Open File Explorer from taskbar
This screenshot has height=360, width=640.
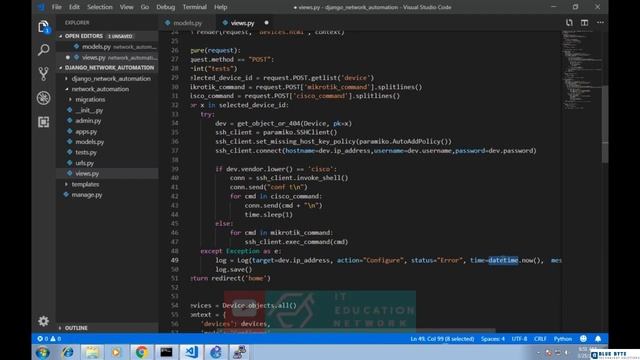(92, 352)
